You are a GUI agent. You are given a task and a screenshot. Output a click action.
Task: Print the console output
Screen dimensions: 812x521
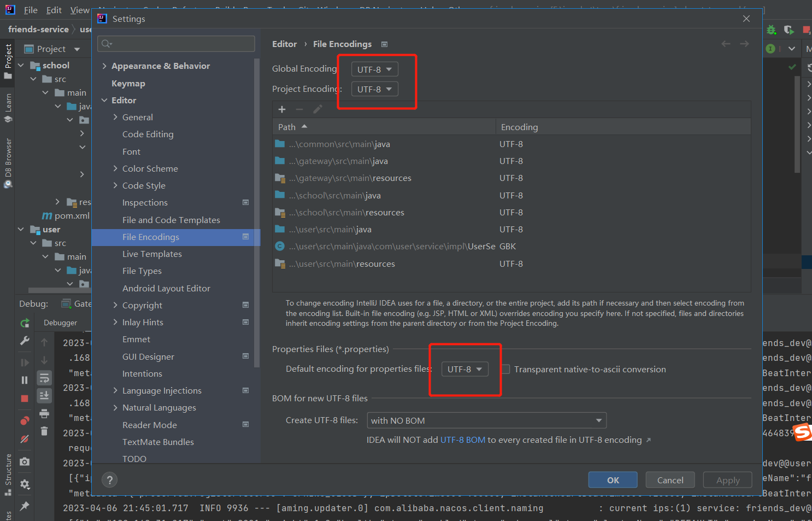[45, 414]
